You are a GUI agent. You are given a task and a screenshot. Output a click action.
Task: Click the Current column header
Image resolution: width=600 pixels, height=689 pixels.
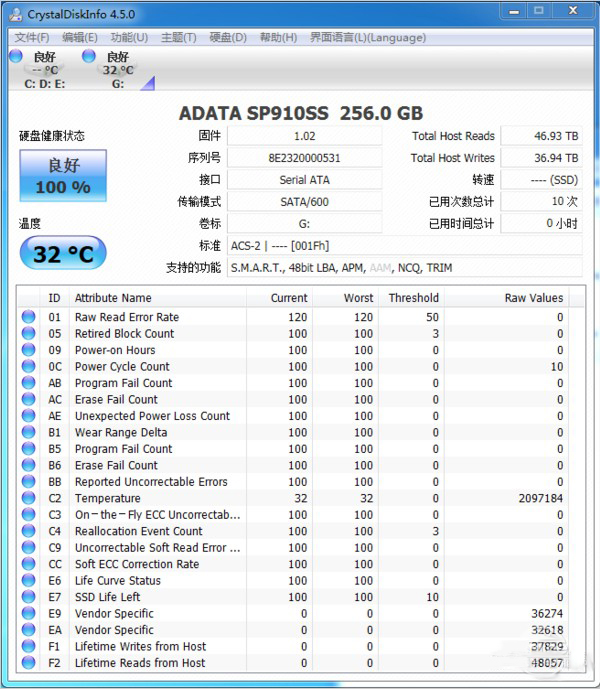click(x=279, y=298)
